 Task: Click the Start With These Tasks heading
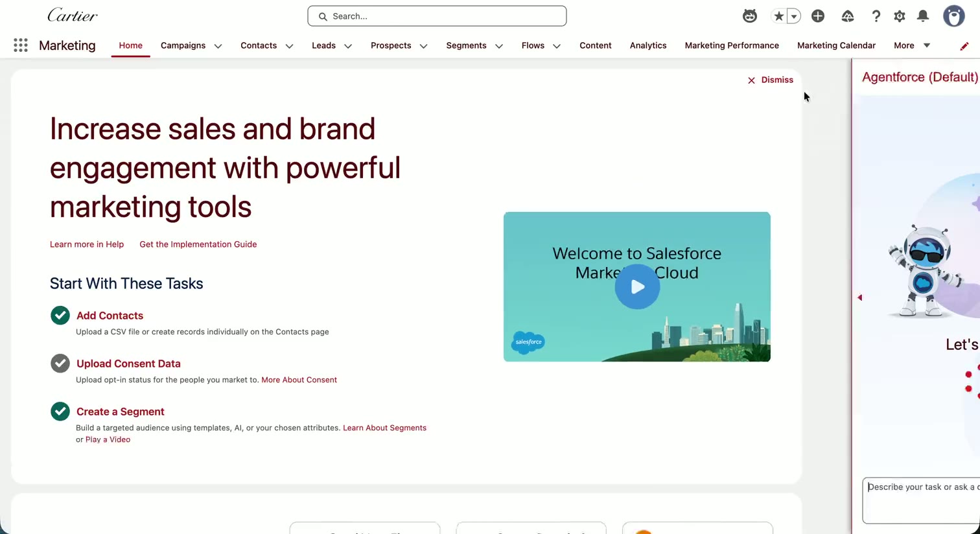pyautogui.click(x=126, y=283)
